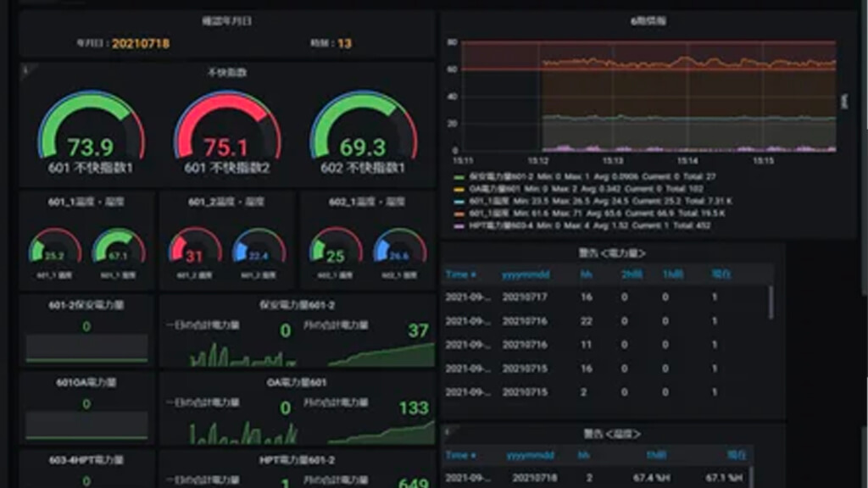This screenshot has width=868, height=488.
Task: Toggle the yellow GA電力量601 legend series
Action: click(x=492, y=189)
